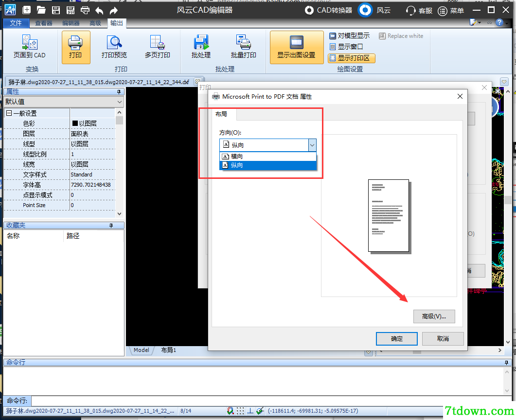Click the 批量打印 batch print tool
Image resolution: width=516 pixels, height=420 pixels.
coord(244,47)
